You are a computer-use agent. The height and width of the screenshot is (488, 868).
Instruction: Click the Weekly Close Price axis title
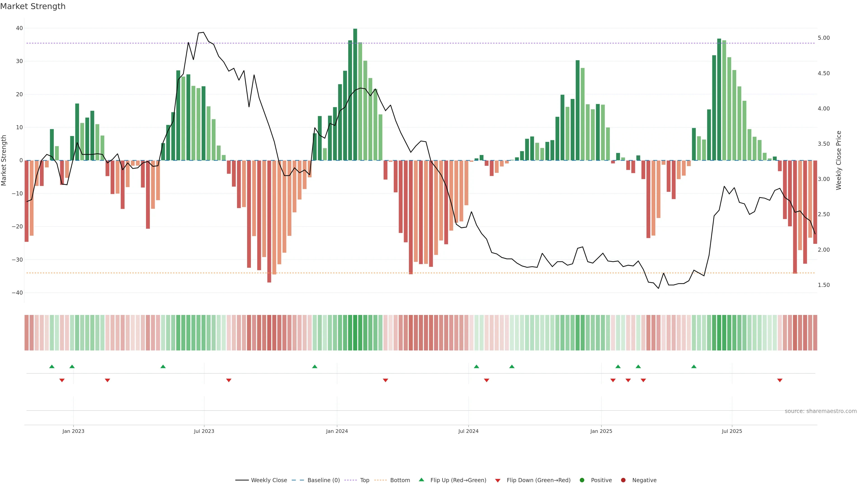tap(839, 160)
